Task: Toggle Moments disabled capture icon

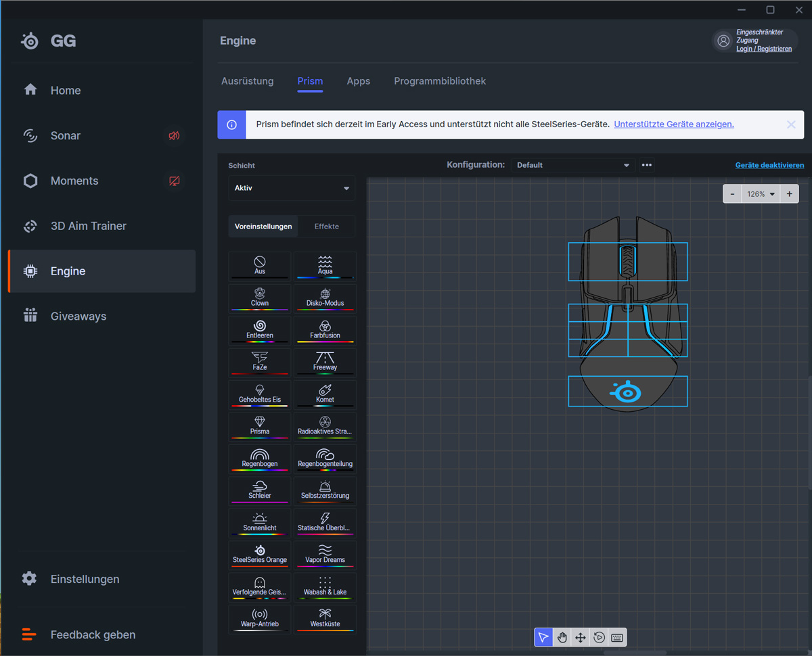Action: (x=175, y=181)
